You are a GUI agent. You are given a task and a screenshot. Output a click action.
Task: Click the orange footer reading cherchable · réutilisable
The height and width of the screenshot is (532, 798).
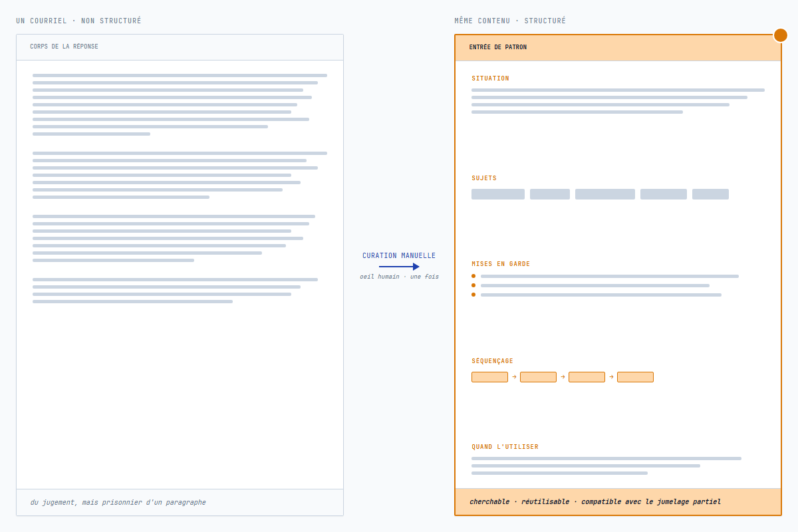(618, 502)
